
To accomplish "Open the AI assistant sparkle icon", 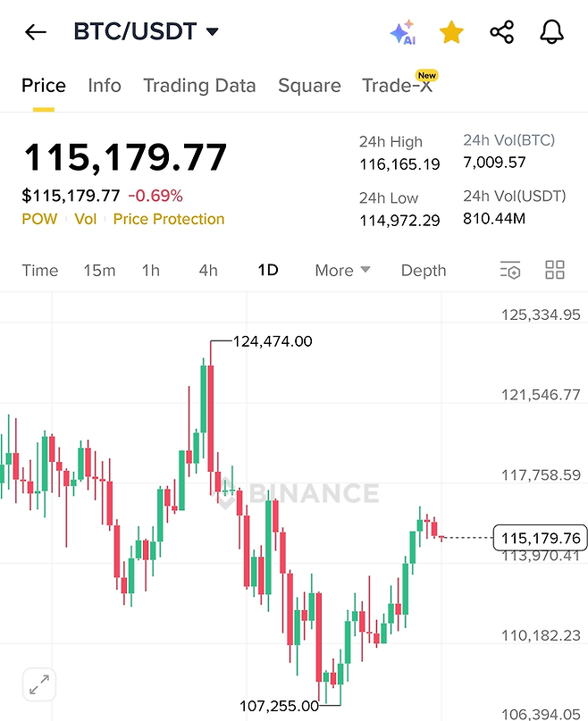I will click(403, 33).
